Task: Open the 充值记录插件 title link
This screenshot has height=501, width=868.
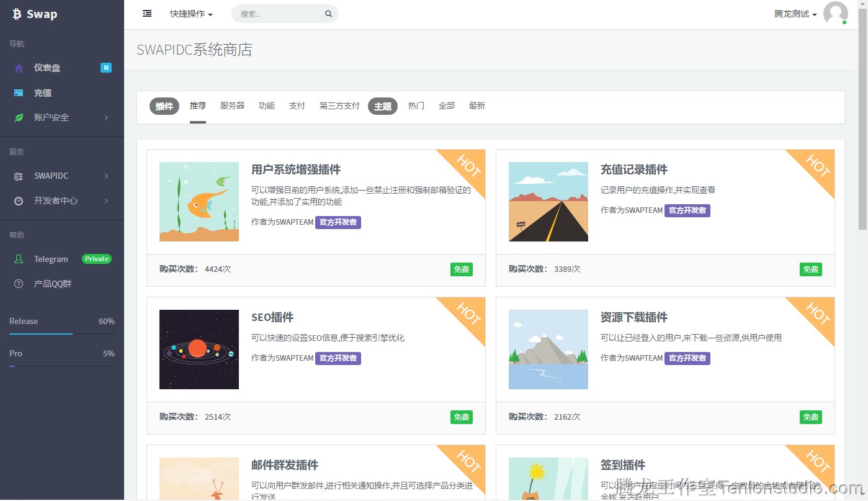Action: [634, 169]
